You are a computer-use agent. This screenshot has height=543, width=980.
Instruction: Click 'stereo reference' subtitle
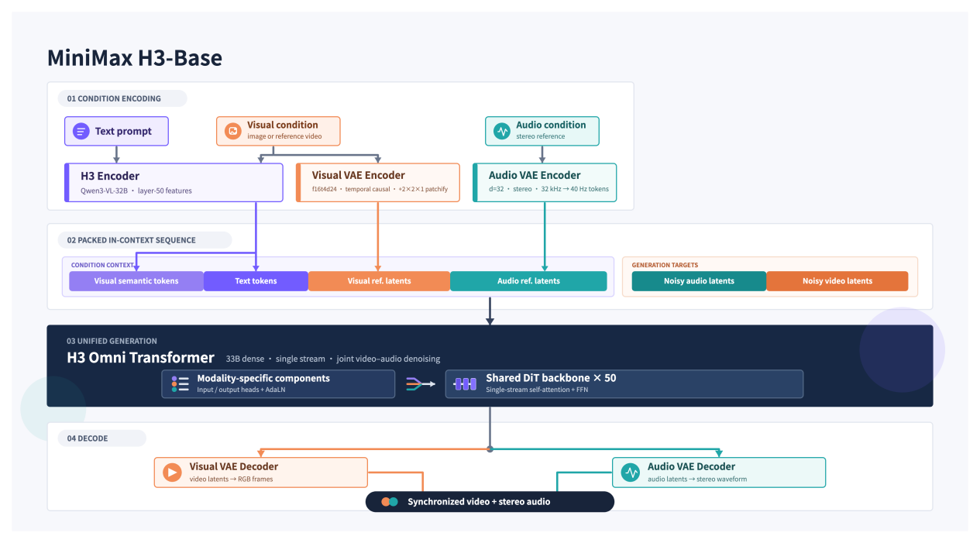click(x=540, y=137)
